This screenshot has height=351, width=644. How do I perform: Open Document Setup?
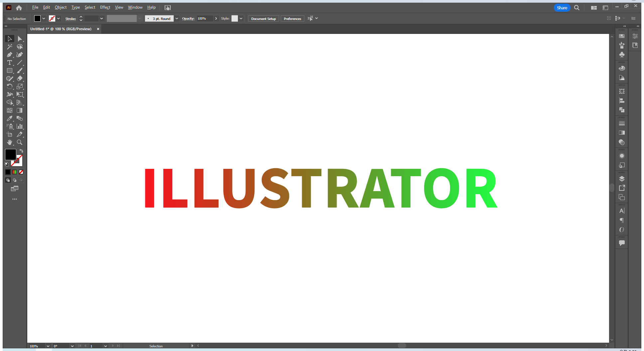click(263, 19)
